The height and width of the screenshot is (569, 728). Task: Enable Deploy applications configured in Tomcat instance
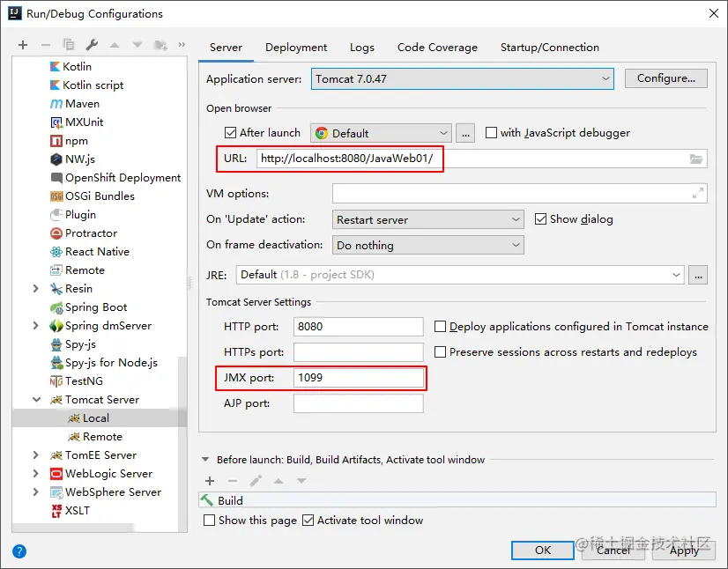coord(440,327)
